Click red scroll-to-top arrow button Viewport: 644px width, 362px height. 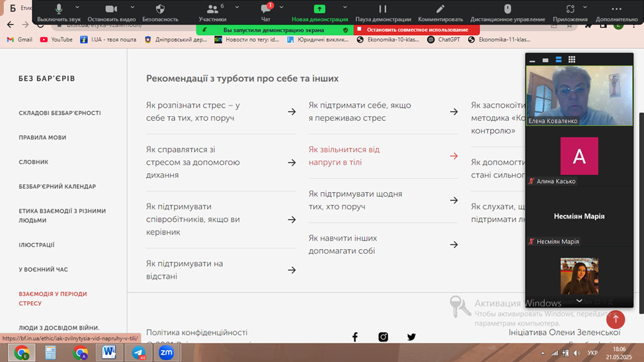616,319
